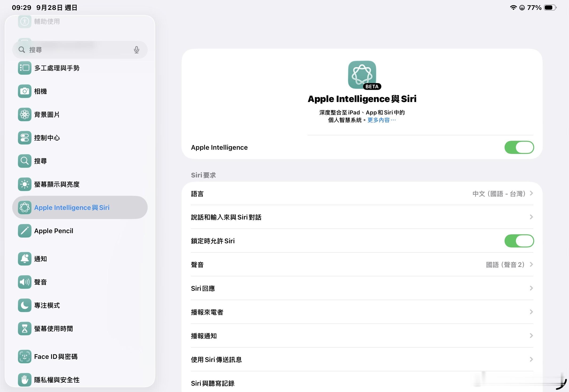
Task: Select the 背景圖片 flower icon
Action: 24,114
